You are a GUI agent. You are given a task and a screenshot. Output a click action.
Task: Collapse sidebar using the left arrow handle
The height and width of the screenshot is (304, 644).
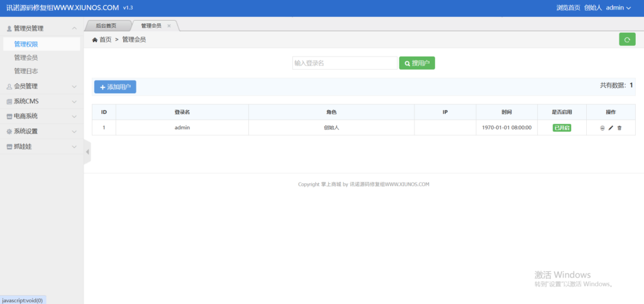coord(87,152)
